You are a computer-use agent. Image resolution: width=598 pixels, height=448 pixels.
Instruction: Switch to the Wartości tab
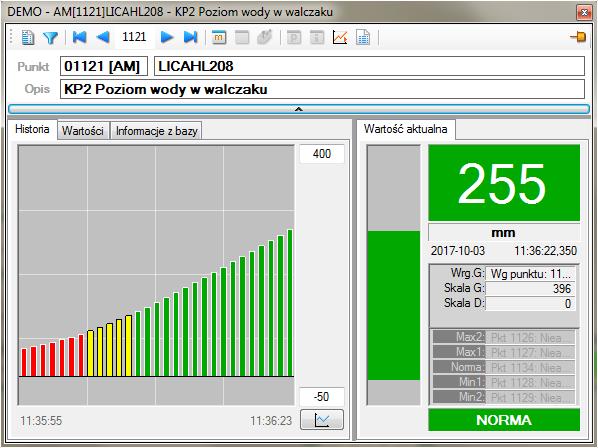pyautogui.click(x=83, y=131)
